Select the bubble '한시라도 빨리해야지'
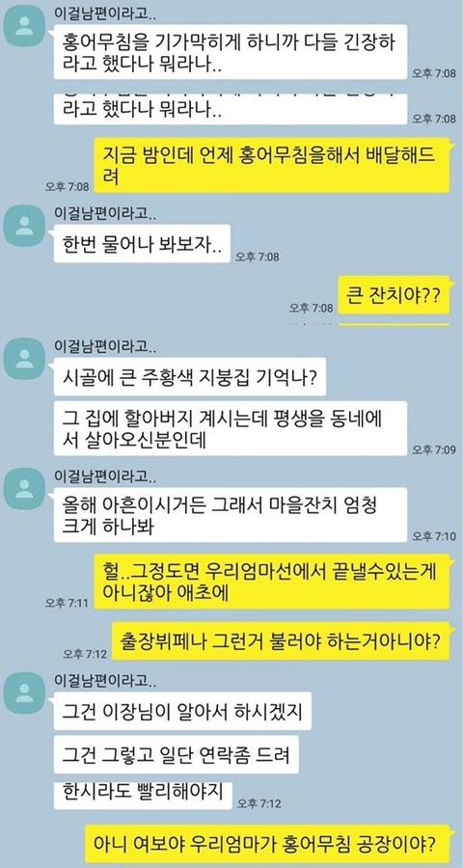Viewport: 463px width, 868px height. [x=143, y=794]
